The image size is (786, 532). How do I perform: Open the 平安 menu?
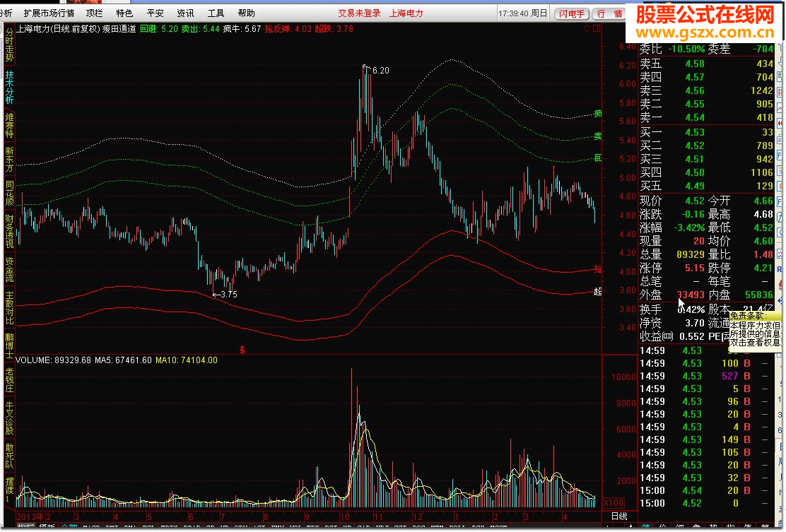pyautogui.click(x=155, y=13)
